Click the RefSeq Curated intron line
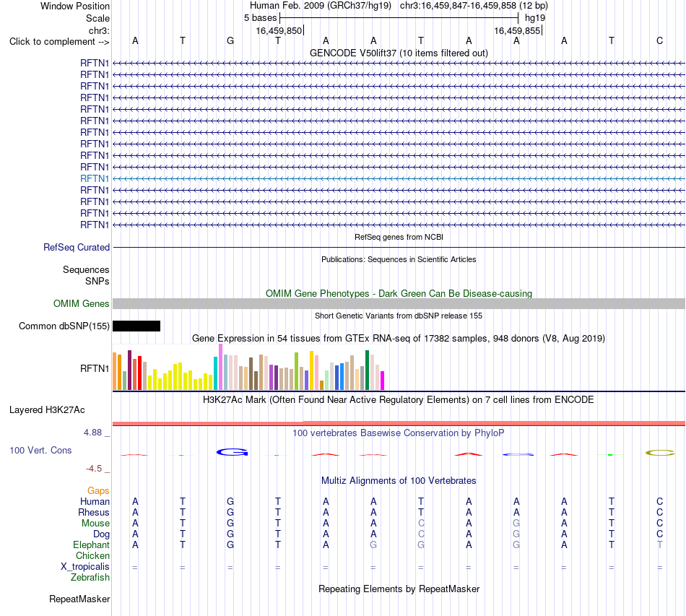The width and height of the screenshot is (686, 616). point(399,247)
